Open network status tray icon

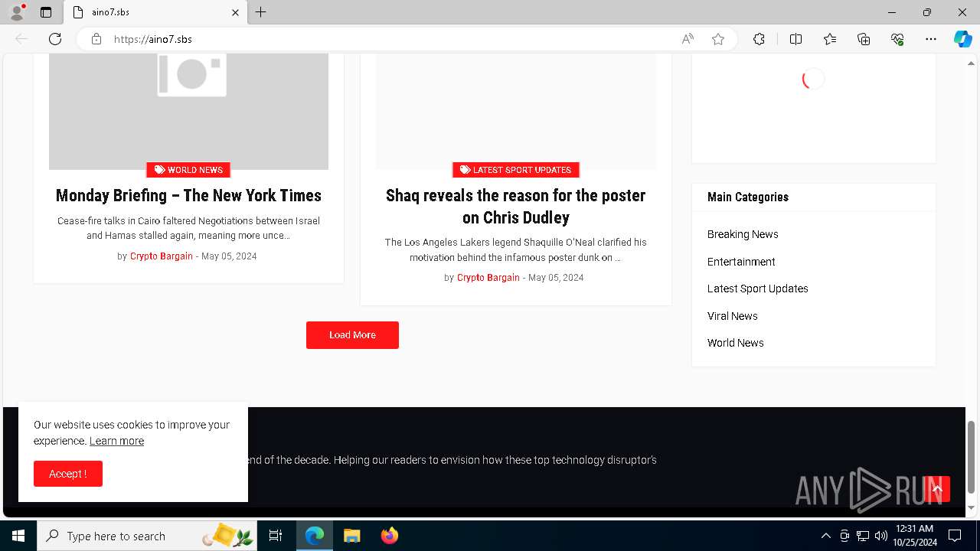[x=863, y=536]
